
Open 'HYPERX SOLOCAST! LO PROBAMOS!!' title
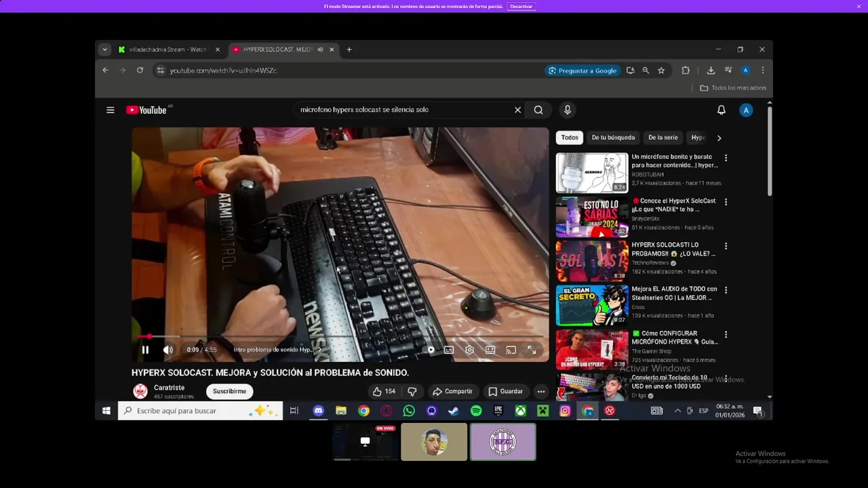coord(673,249)
